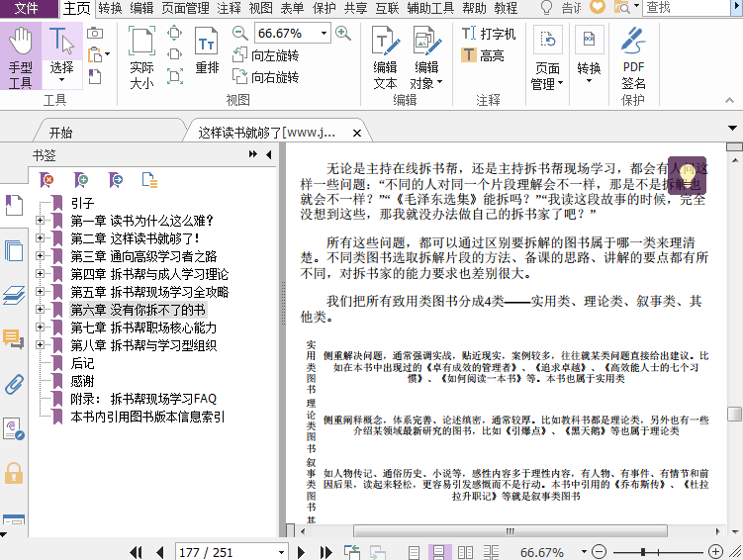Select the Hand tool (手型工具)
Viewport: 743px width, 560px height.
[21, 56]
